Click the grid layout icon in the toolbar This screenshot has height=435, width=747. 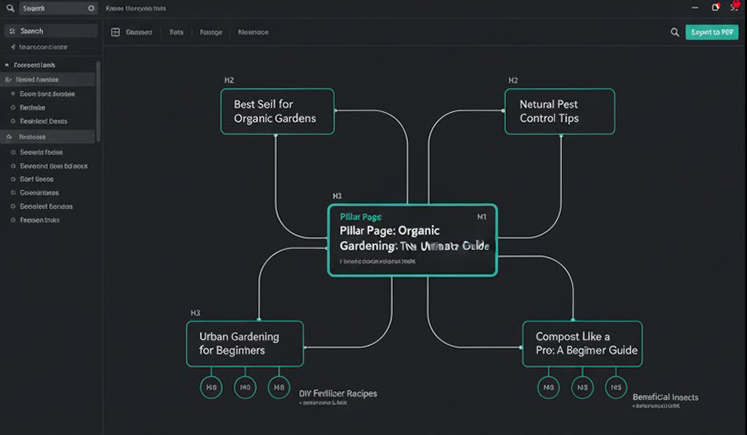[115, 32]
